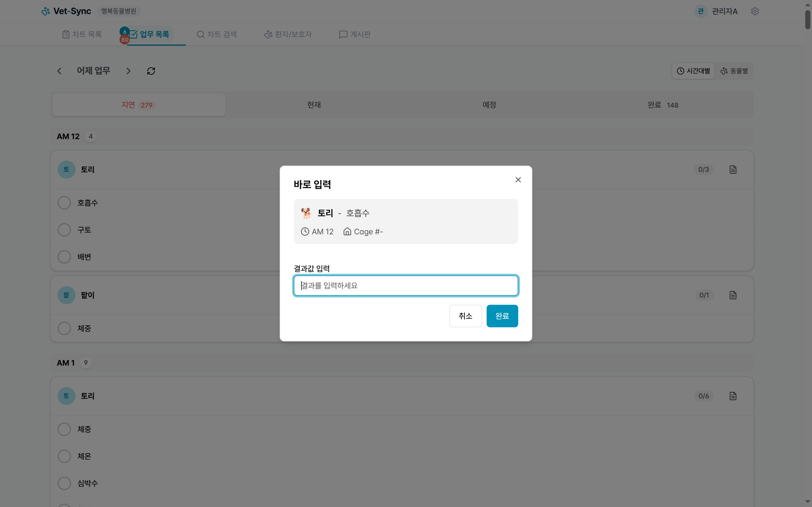This screenshot has width=812, height=507.
Task: Open the 게시판 tab
Action: 354,34
